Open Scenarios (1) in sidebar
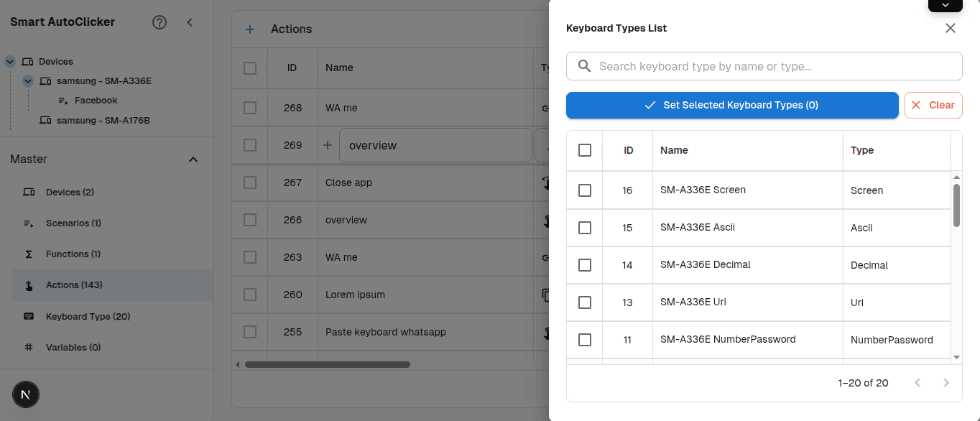 (73, 223)
